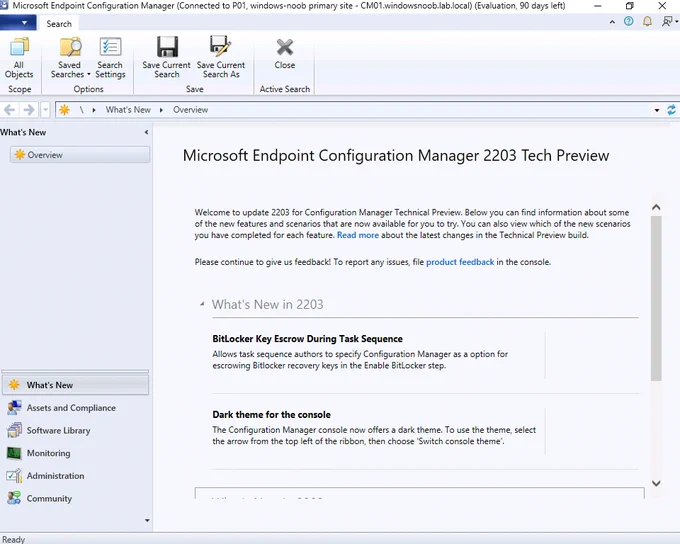Click What's New in the breadcrumb path
This screenshot has width=680, height=544.
point(128,110)
